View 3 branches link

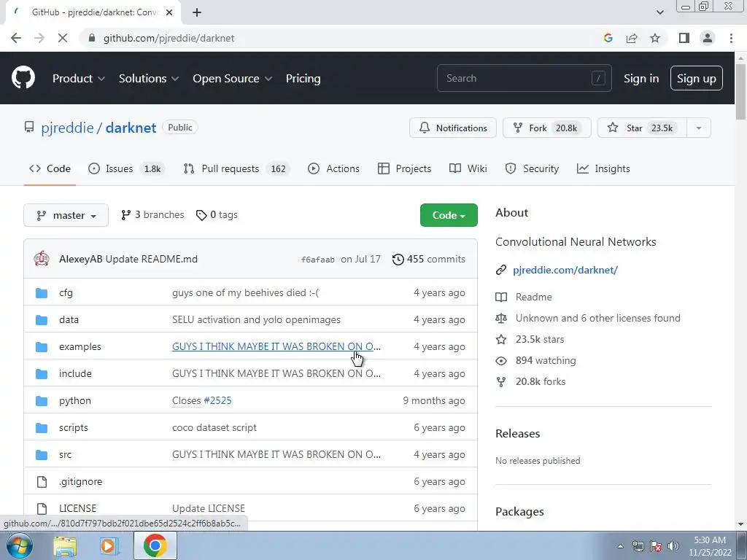coord(152,215)
